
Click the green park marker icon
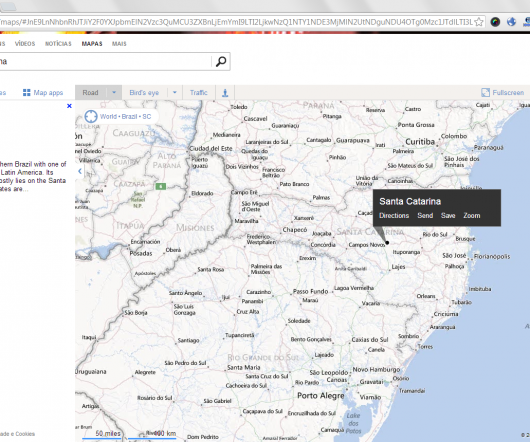[161, 186]
